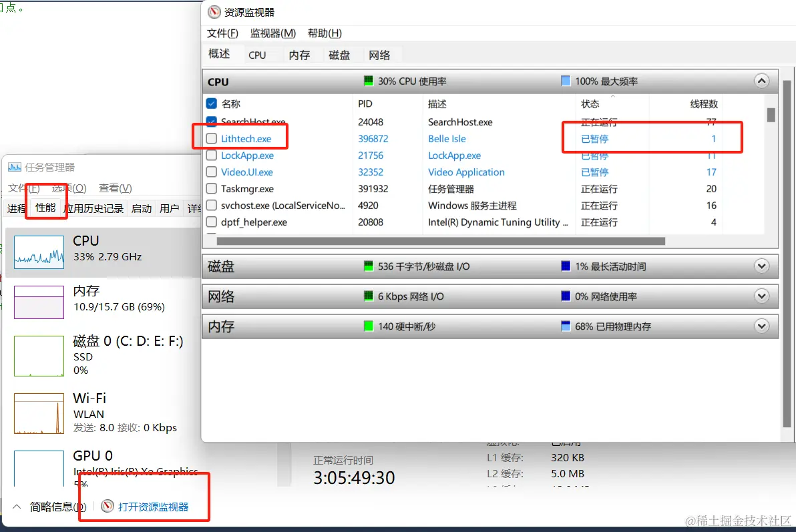Toggle the 名称 select-all checkbox
Viewport: 796px width, 532px height.
(x=212, y=103)
